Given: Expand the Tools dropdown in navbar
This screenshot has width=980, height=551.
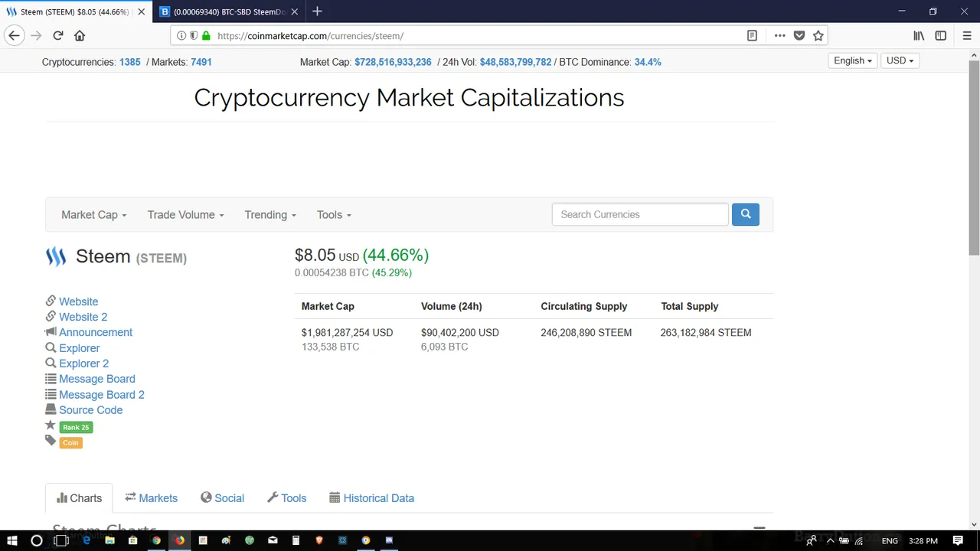Looking at the screenshot, I should [x=334, y=215].
